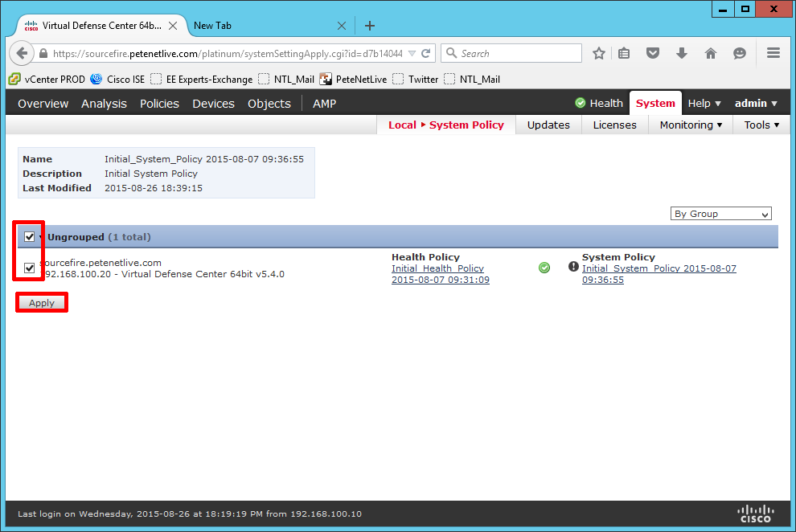
Task: Close the New Tab tab
Action: [342, 26]
